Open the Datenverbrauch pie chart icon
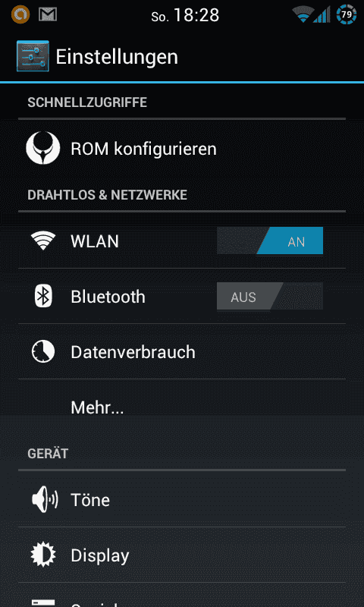Viewport: 364px width, 607px height. tap(43, 351)
